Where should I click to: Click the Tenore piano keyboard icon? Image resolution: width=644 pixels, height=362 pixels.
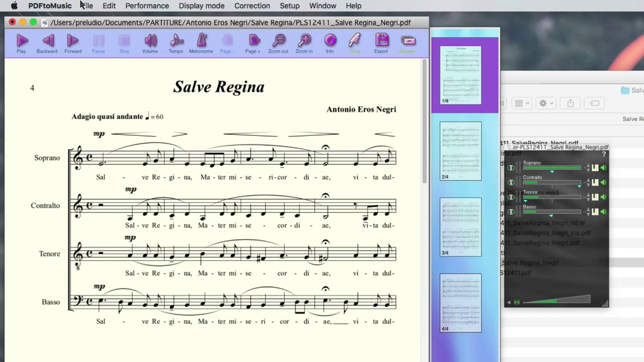click(595, 197)
